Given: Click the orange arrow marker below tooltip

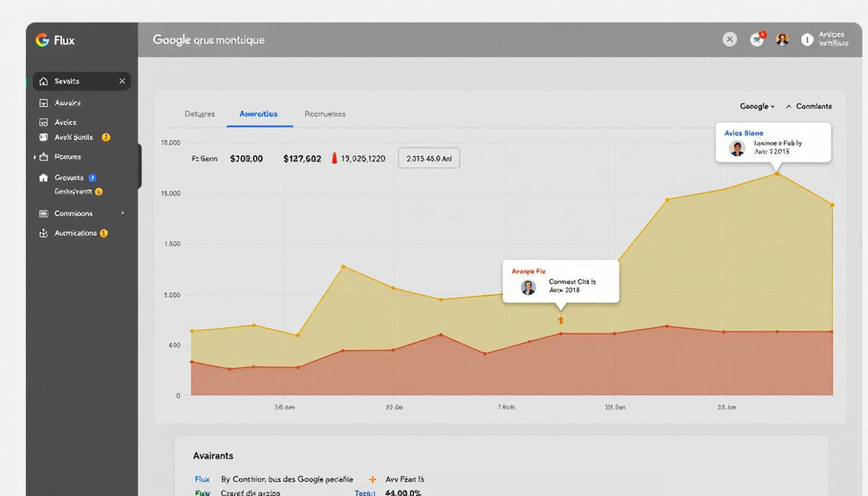Looking at the screenshot, I should [x=560, y=320].
